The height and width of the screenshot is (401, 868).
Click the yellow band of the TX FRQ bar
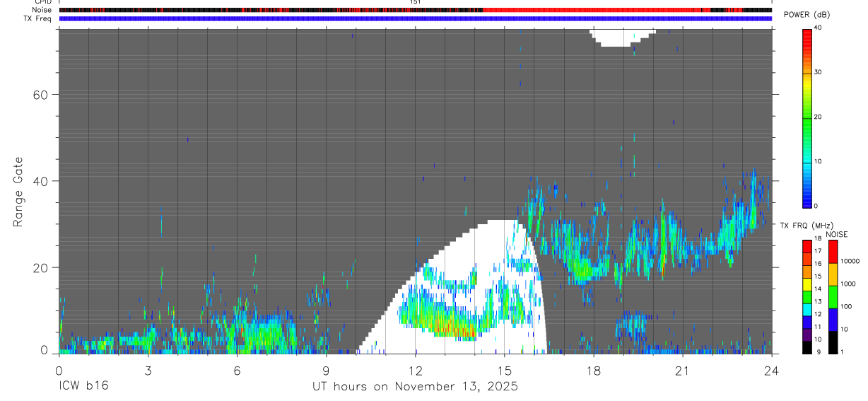tap(807, 283)
